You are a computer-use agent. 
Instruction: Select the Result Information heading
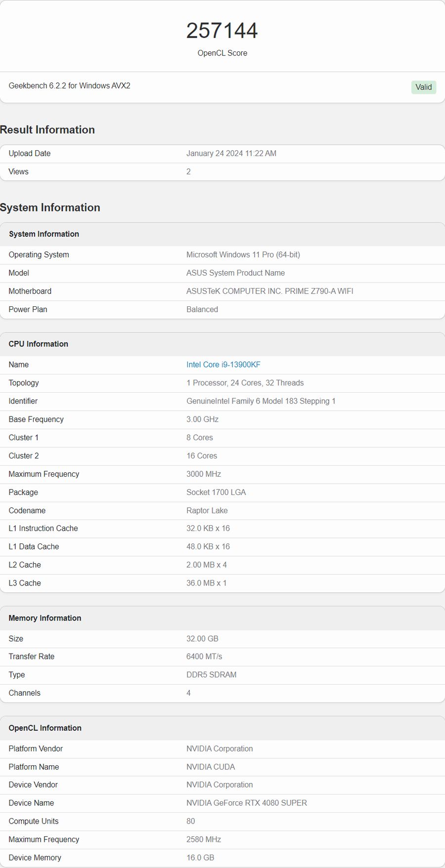pos(47,130)
